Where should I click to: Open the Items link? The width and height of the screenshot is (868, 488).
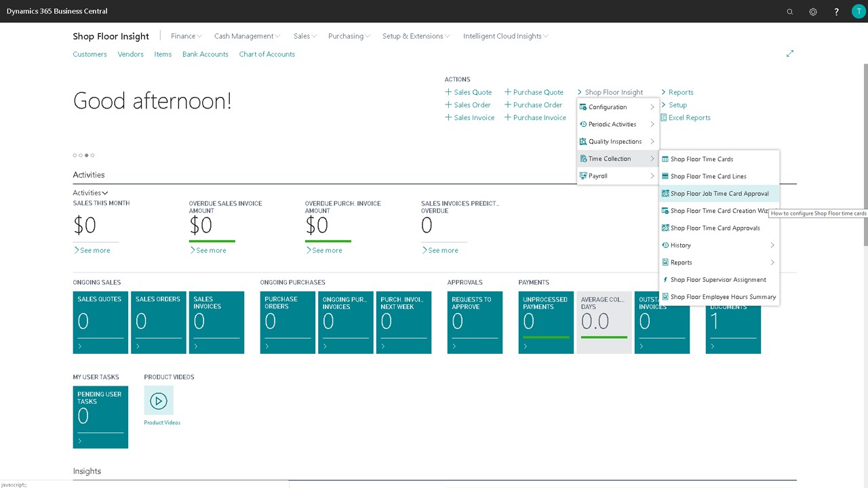163,54
